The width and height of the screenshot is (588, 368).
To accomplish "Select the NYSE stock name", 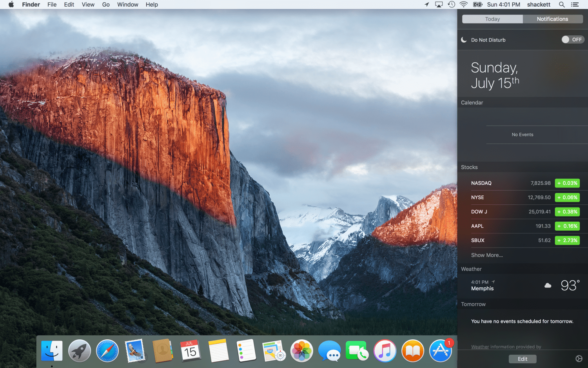I will coord(477,197).
